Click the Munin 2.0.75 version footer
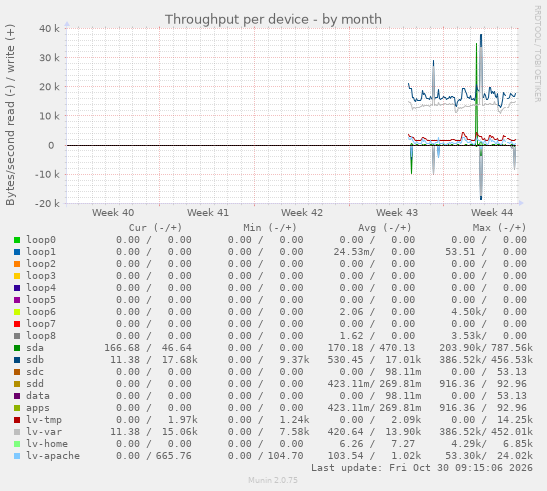The width and height of the screenshot is (547, 491). click(273, 480)
